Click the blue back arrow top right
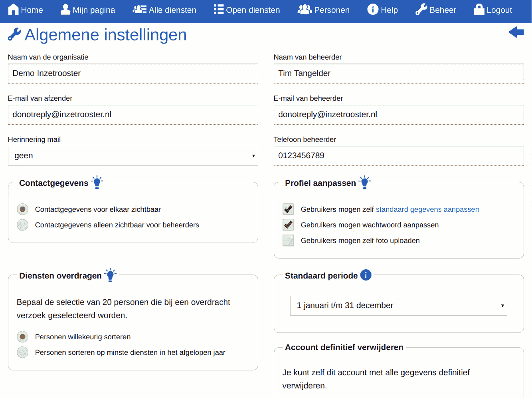This screenshot has height=398, width=532. point(516,32)
